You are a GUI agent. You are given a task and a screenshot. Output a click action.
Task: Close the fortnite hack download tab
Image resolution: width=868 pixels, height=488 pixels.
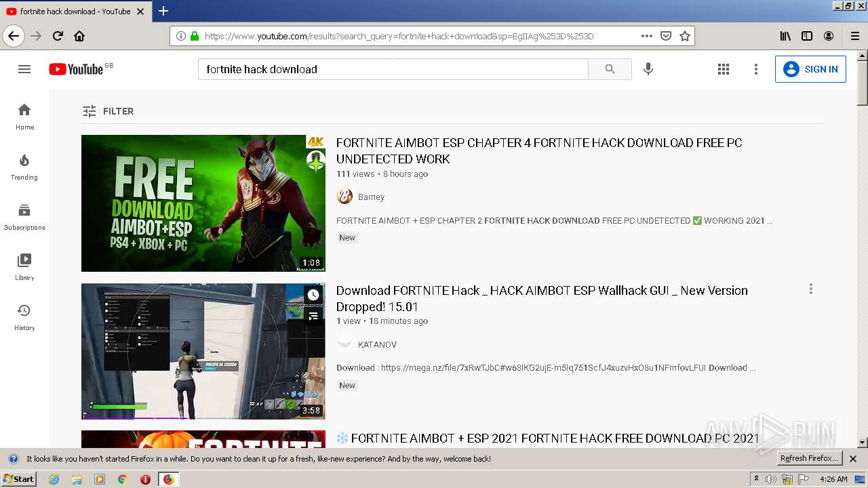point(140,12)
